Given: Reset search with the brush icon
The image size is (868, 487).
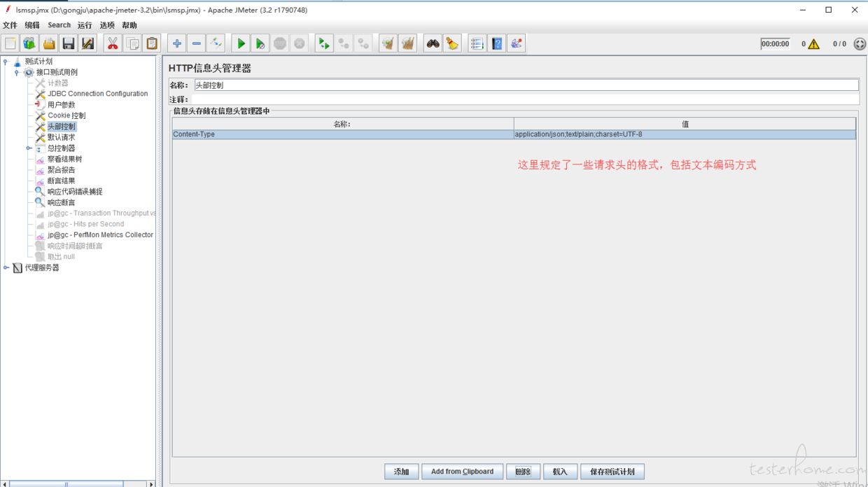Looking at the screenshot, I should pos(453,43).
